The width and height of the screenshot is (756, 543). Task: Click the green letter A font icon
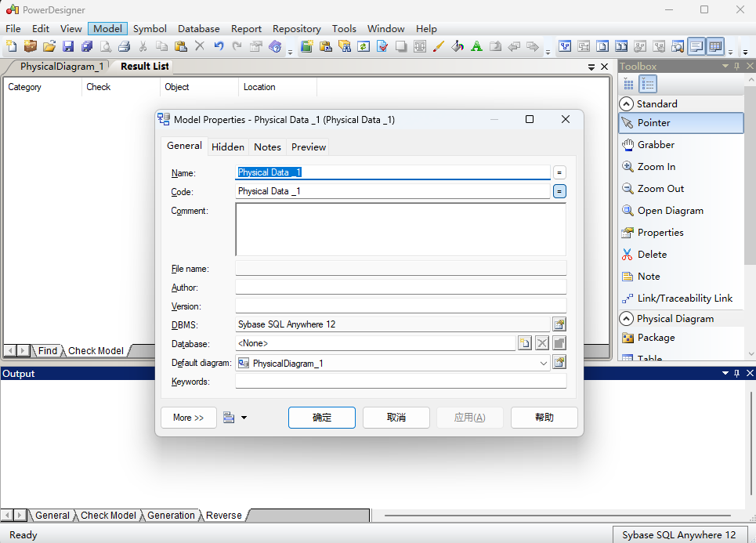pos(476,46)
